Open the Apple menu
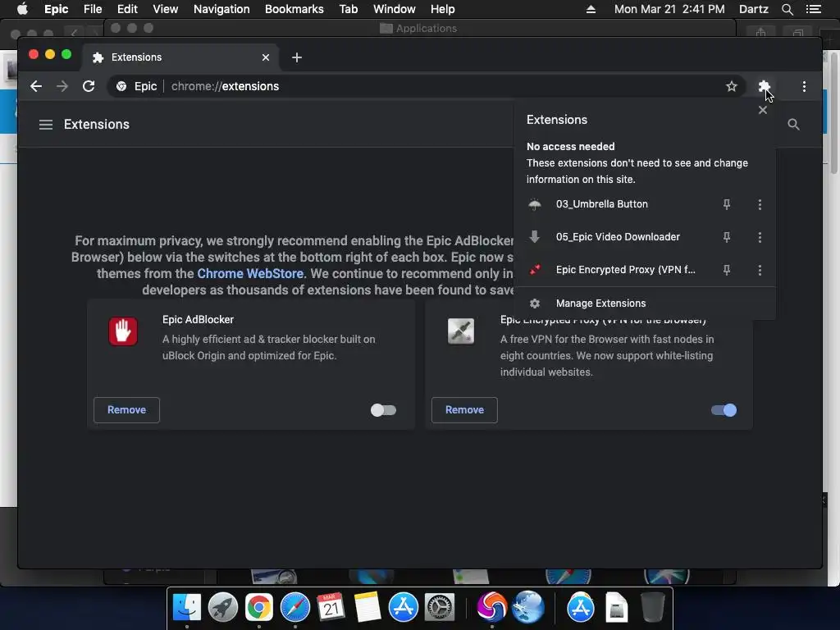This screenshot has width=840, height=630. pos(22,9)
